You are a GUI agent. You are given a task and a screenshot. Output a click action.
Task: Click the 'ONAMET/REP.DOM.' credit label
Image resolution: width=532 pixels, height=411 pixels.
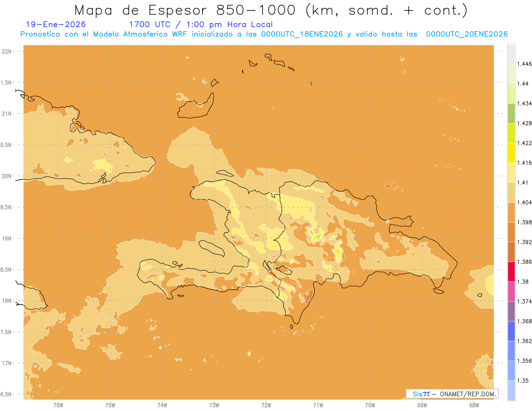(x=468, y=394)
